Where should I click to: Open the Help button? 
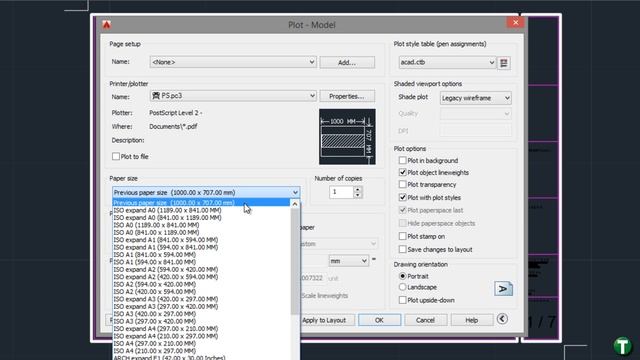pos(472,320)
